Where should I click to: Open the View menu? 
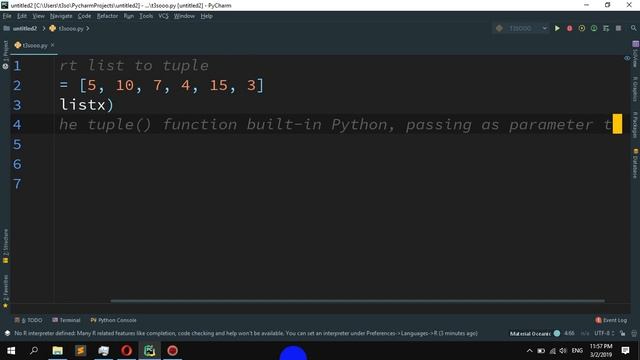point(38,16)
